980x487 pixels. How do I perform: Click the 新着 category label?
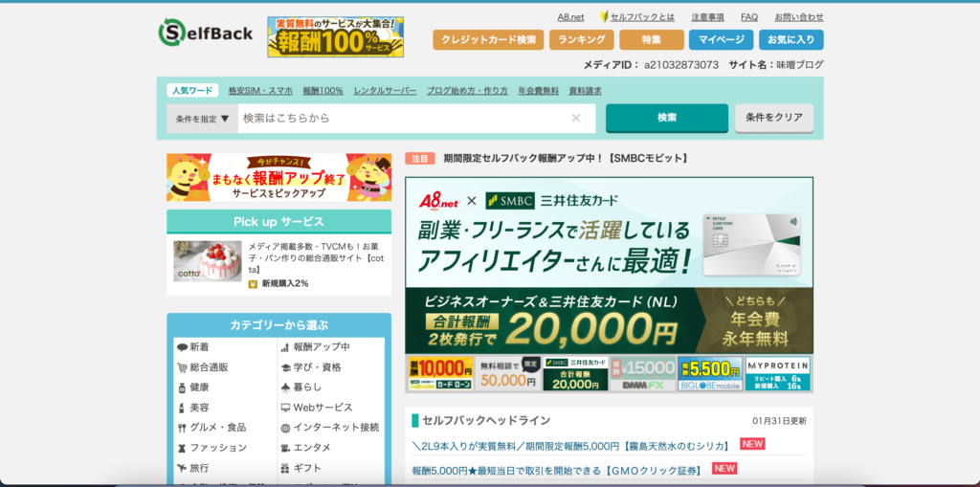click(199, 347)
